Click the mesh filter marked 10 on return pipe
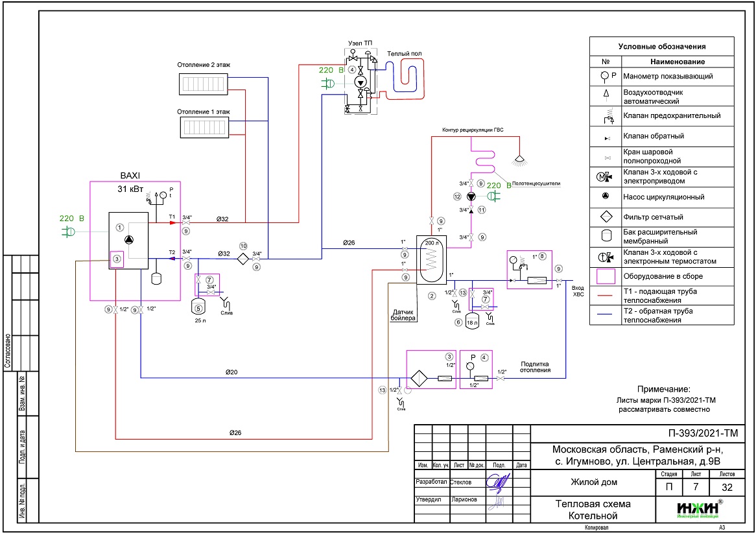The width and height of the screenshot is (756, 533). point(242,258)
